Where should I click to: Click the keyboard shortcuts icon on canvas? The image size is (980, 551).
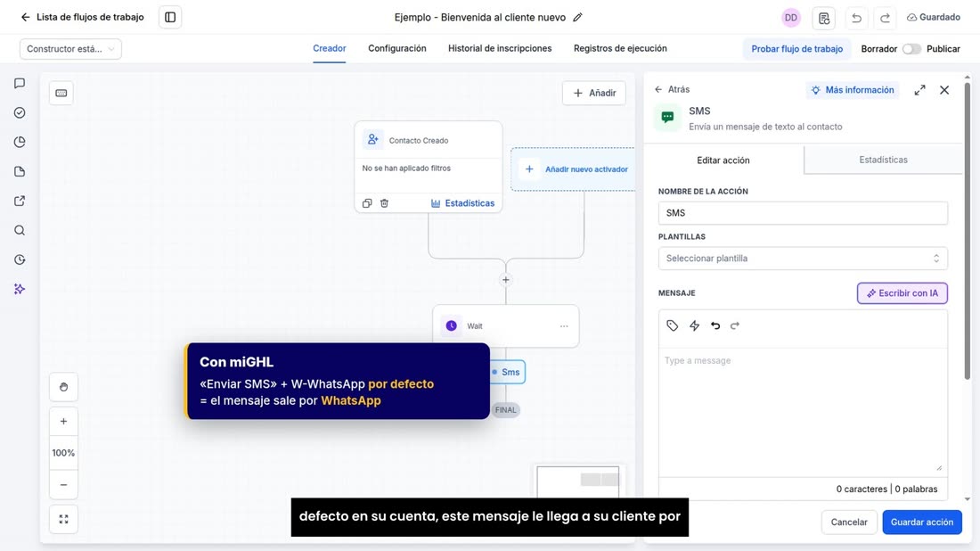(x=61, y=94)
